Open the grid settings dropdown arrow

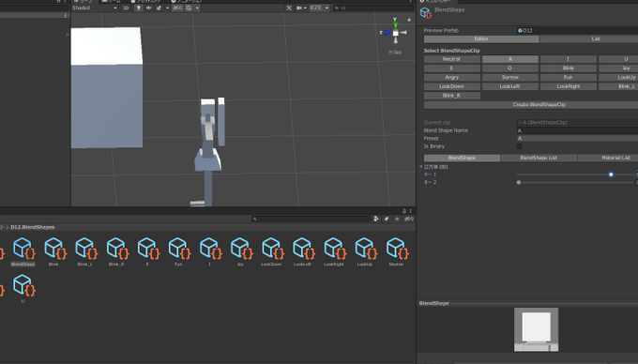coord(197,8)
